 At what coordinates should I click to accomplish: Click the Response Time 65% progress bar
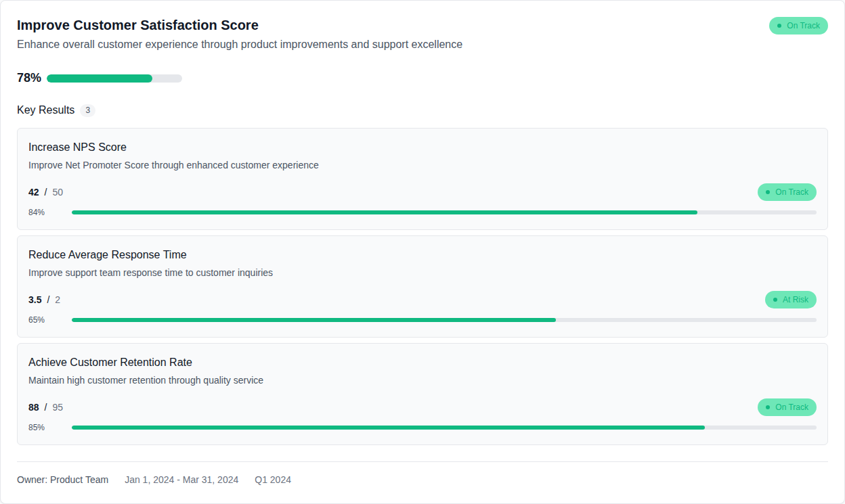pyautogui.click(x=443, y=320)
